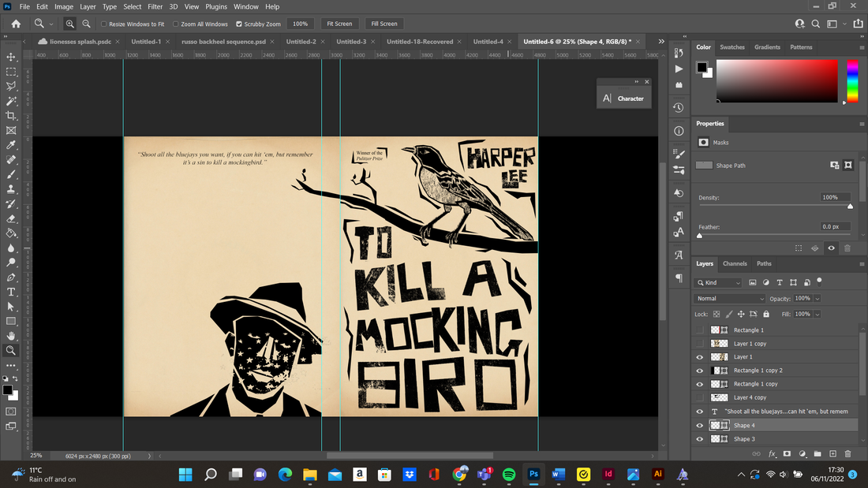Open the Info panel icon
Screen dimensions: 868x488
679,131
